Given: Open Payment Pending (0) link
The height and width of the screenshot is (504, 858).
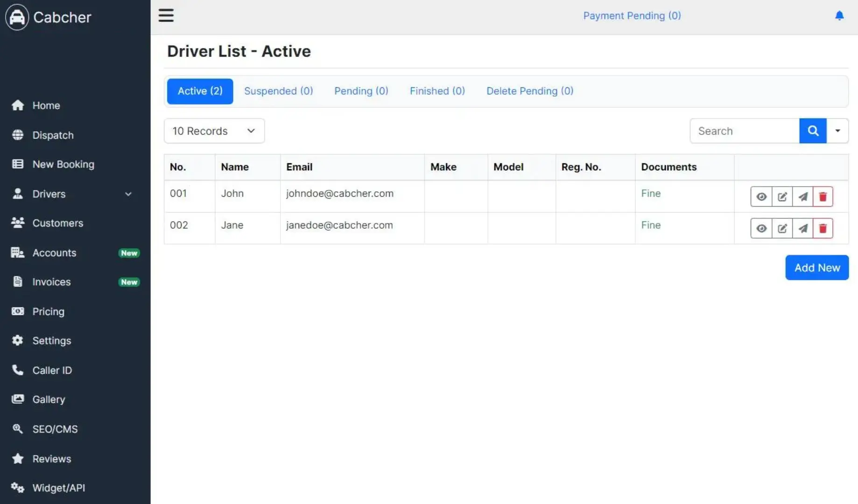Looking at the screenshot, I should [632, 16].
